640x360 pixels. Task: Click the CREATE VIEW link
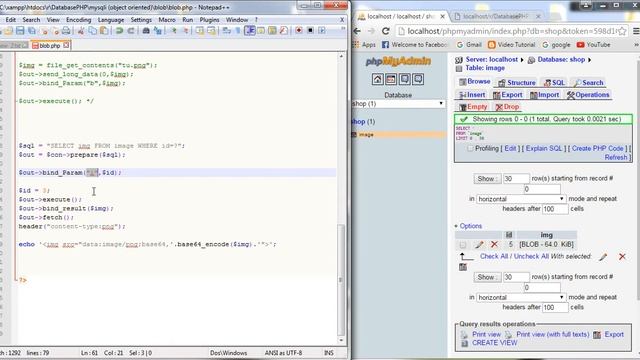click(494, 343)
